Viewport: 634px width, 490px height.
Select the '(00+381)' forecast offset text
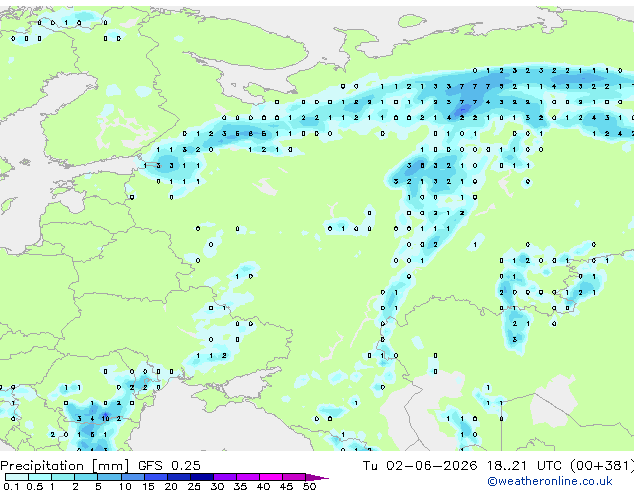[602, 466]
